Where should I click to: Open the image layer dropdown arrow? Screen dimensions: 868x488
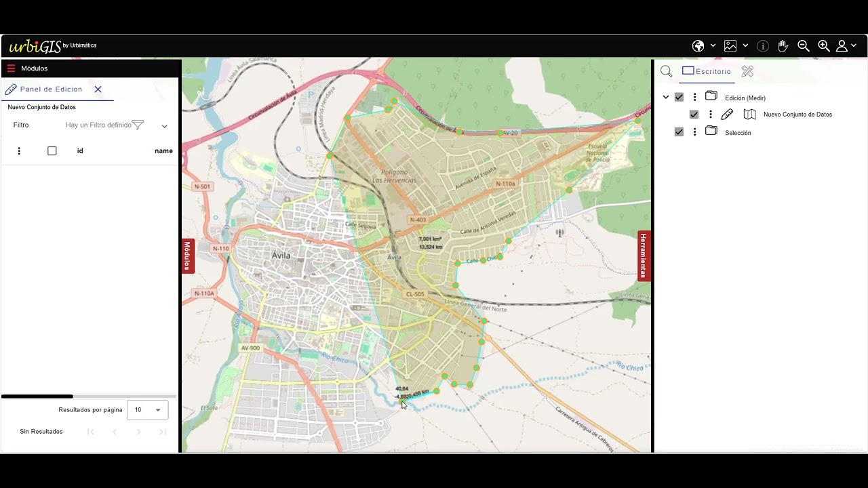(x=745, y=46)
